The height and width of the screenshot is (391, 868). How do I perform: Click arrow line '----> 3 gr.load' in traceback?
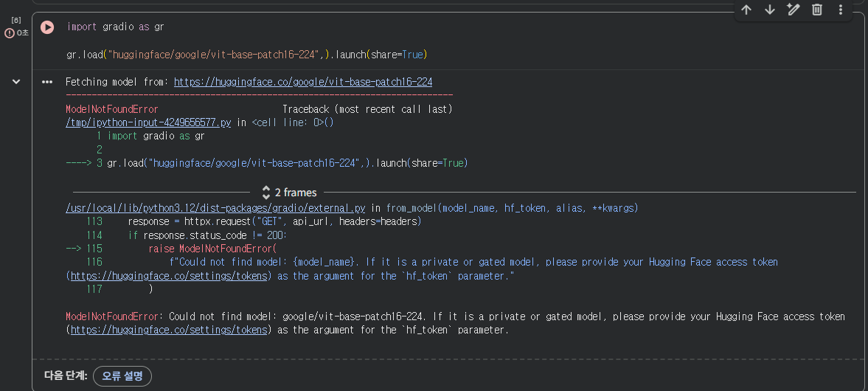(x=267, y=163)
